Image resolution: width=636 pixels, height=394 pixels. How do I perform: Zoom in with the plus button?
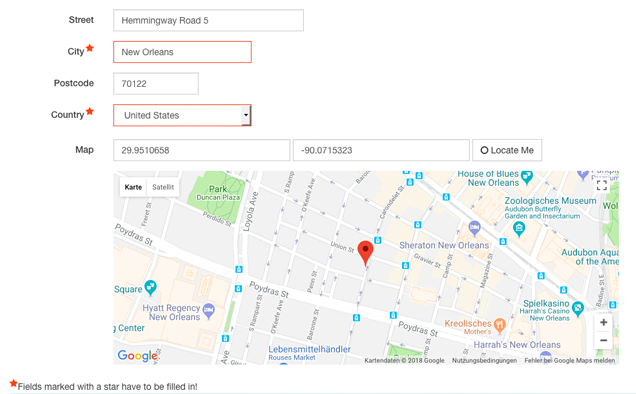tap(604, 322)
